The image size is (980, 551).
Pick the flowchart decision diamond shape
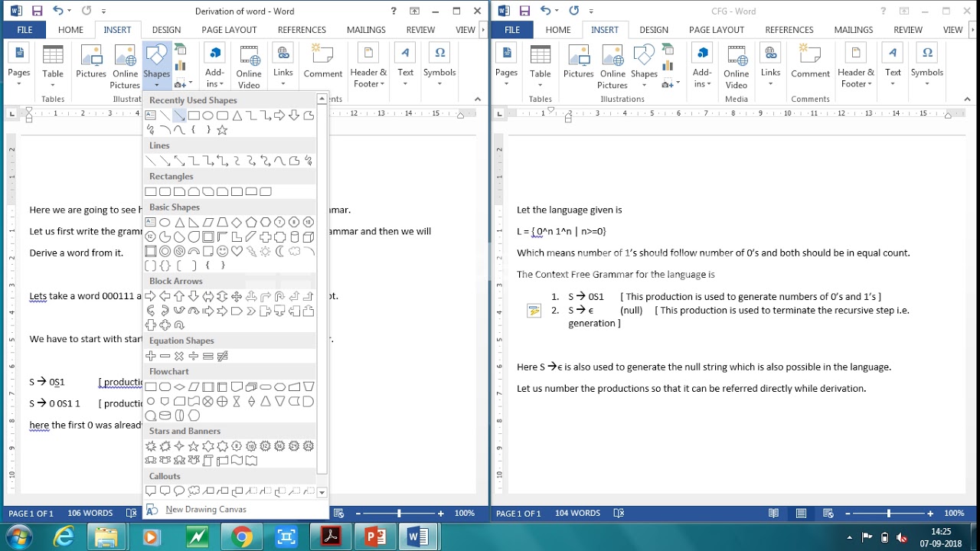click(179, 386)
